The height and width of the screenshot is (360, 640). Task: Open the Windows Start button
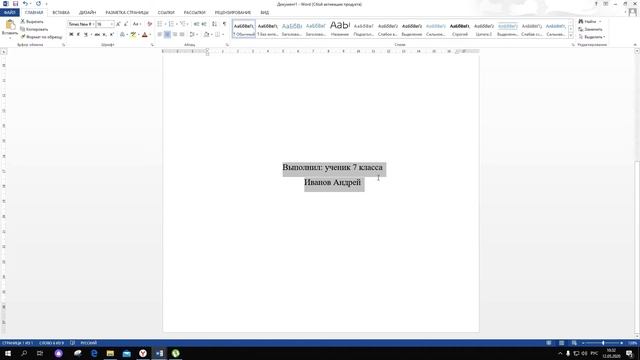click(7, 353)
